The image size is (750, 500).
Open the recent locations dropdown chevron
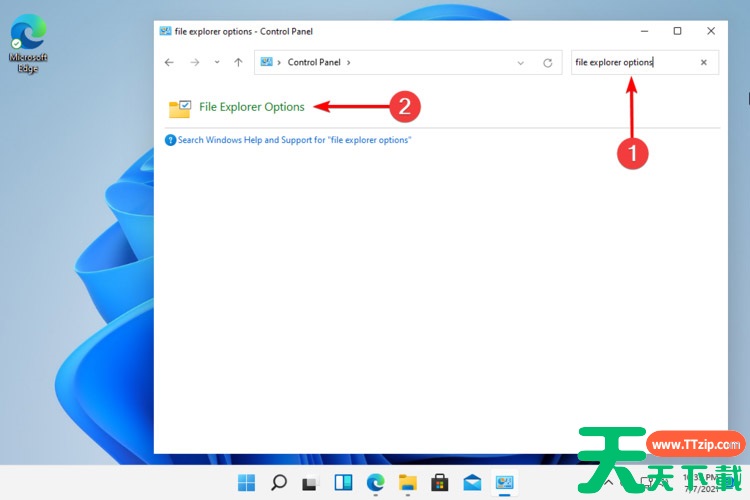tap(217, 62)
